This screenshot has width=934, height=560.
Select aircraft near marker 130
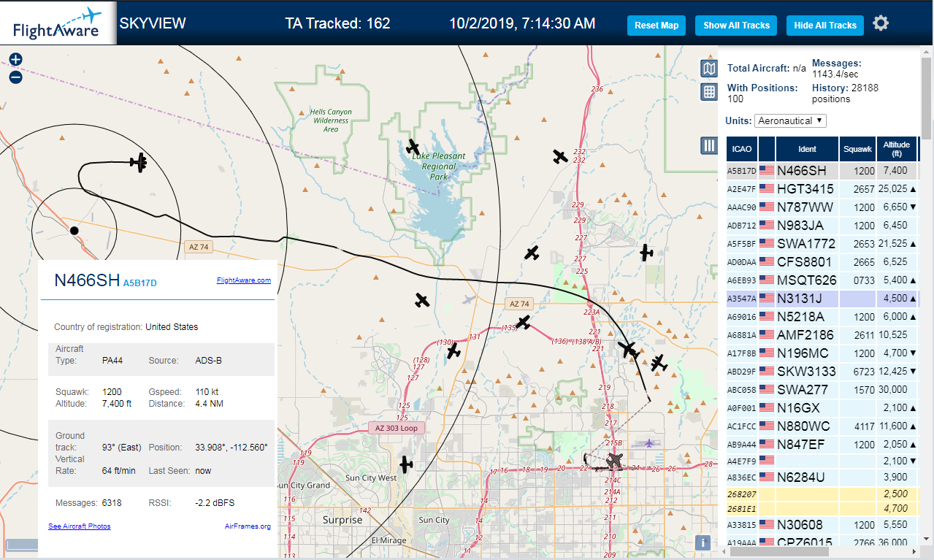pyautogui.click(x=453, y=351)
